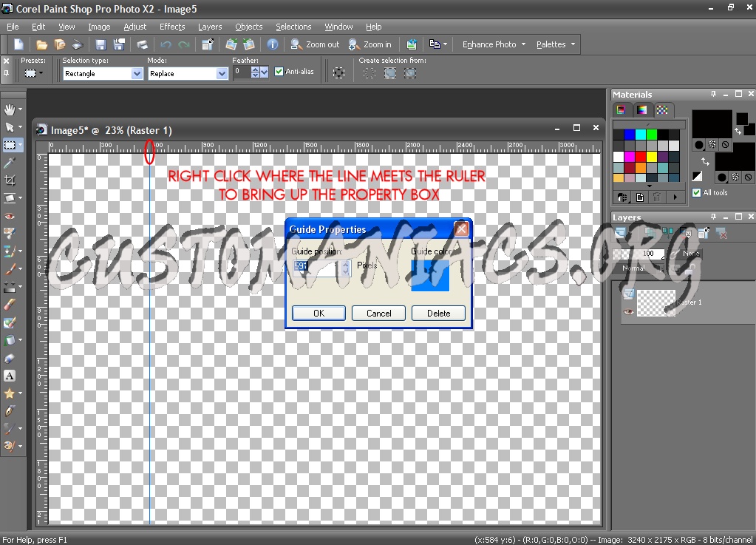Click the Zoom in button
Screen dimensions: 756x545
370,44
